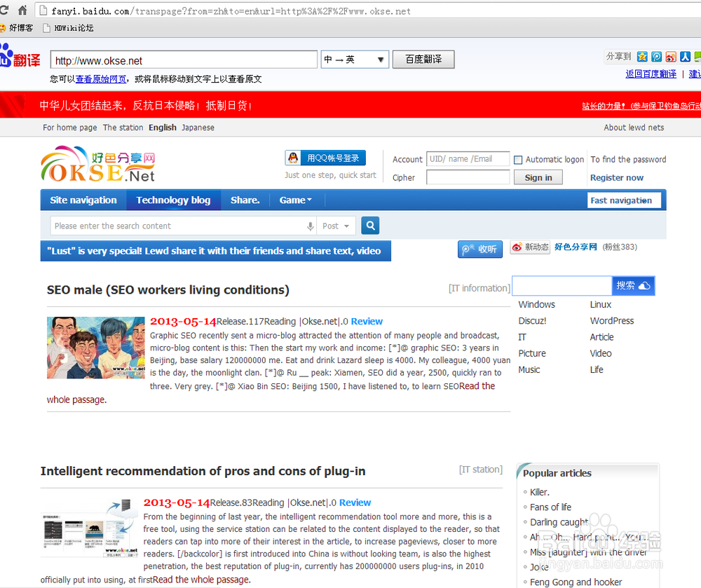This screenshot has height=588, width=701.
Task: Click the IT station category link
Action: tap(481, 469)
